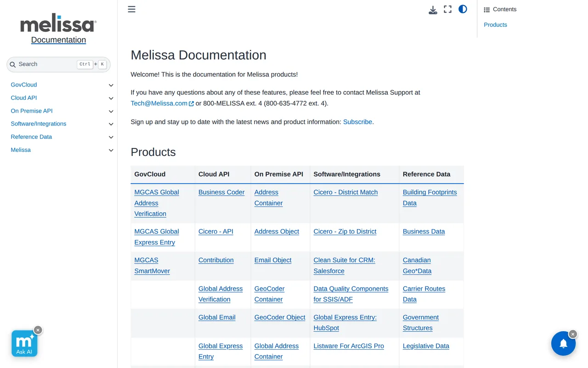Toggle light/dark theme icon
Viewport: 588px width, 368px height.
[x=463, y=9]
